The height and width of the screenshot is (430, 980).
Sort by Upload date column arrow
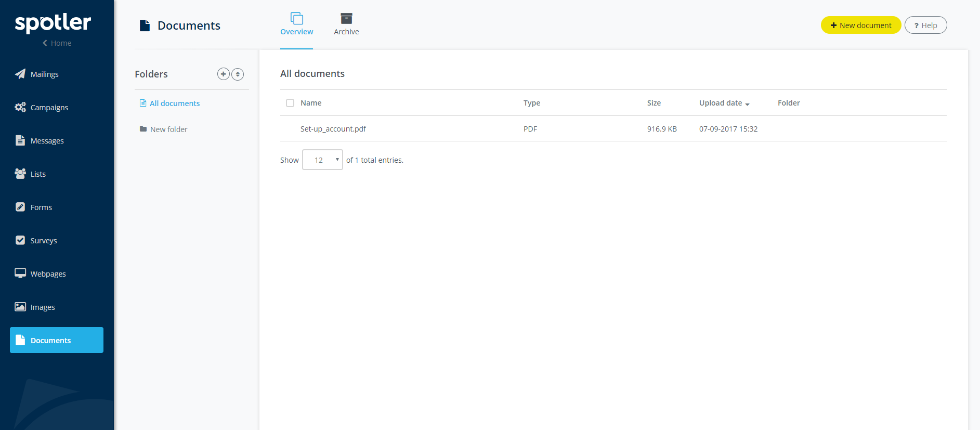pyautogui.click(x=747, y=104)
